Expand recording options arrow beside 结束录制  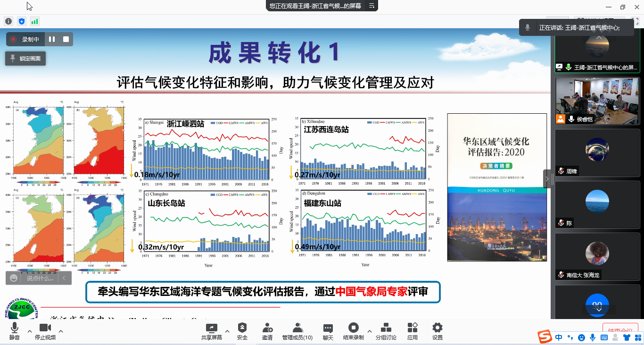tap(369, 331)
